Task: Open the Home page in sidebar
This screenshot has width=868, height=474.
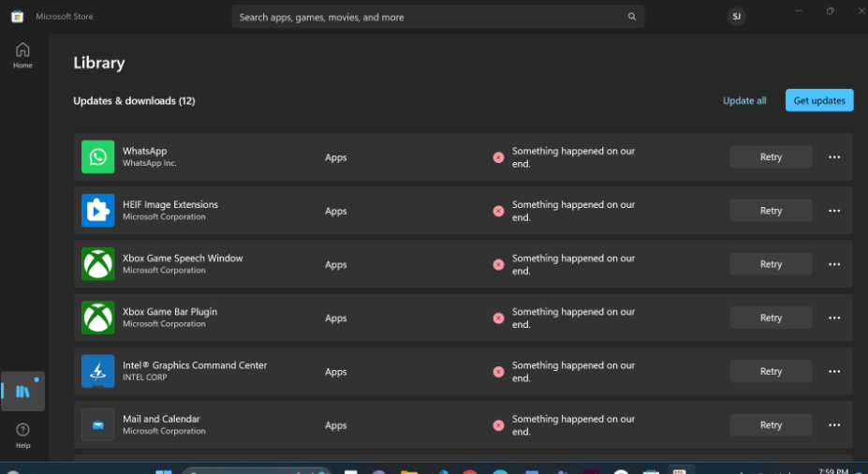Action: tap(22, 55)
